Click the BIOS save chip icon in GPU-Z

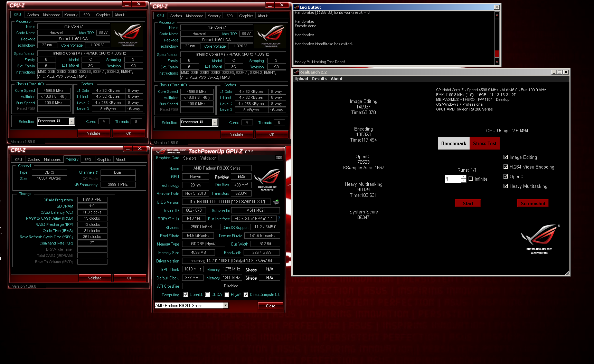tap(276, 202)
